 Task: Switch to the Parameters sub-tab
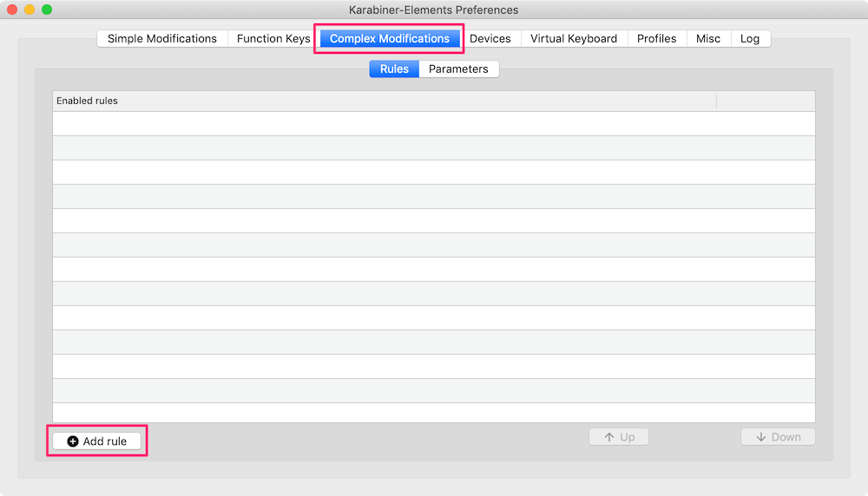click(459, 69)
